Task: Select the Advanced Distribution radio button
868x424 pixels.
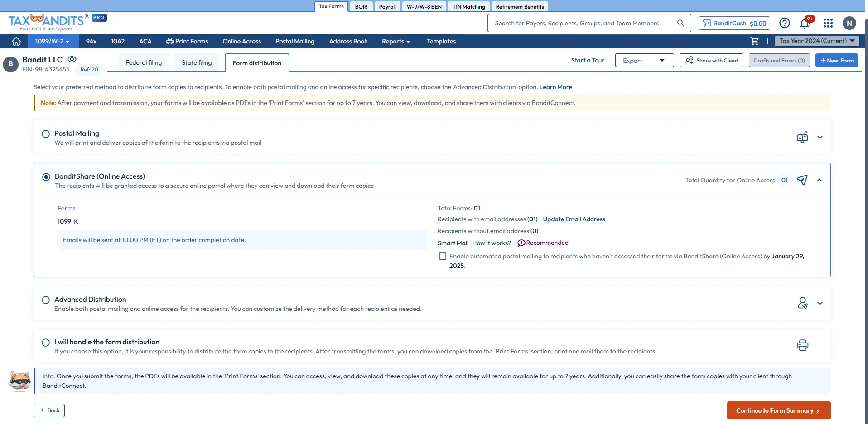Action: click(46, 300)
